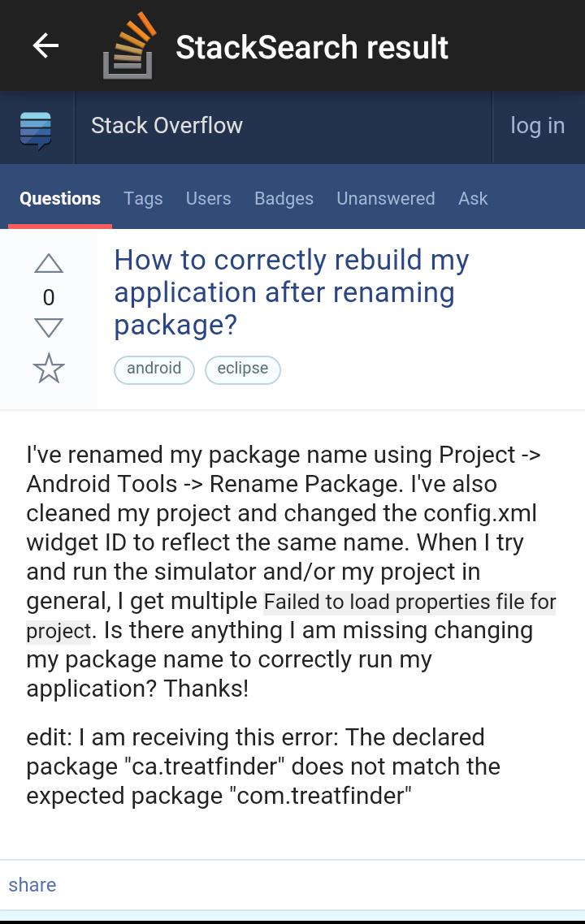The width and height of the screenshot is (585, 924).
Task: Tap the Stack Overflow header bar
Action: click(167, 126)
